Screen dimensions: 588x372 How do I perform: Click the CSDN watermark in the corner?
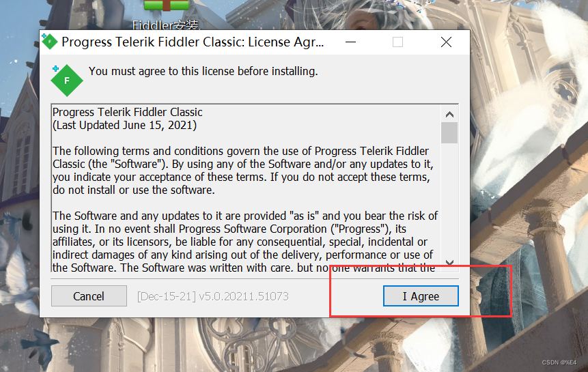[559, 362]
